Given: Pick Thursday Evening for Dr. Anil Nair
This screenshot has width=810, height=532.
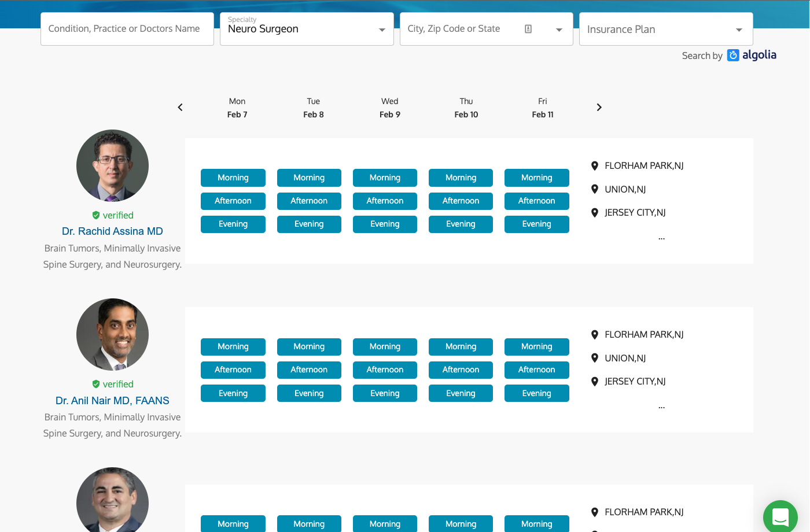Looking at the screenshot, I should tap(461, 393).
